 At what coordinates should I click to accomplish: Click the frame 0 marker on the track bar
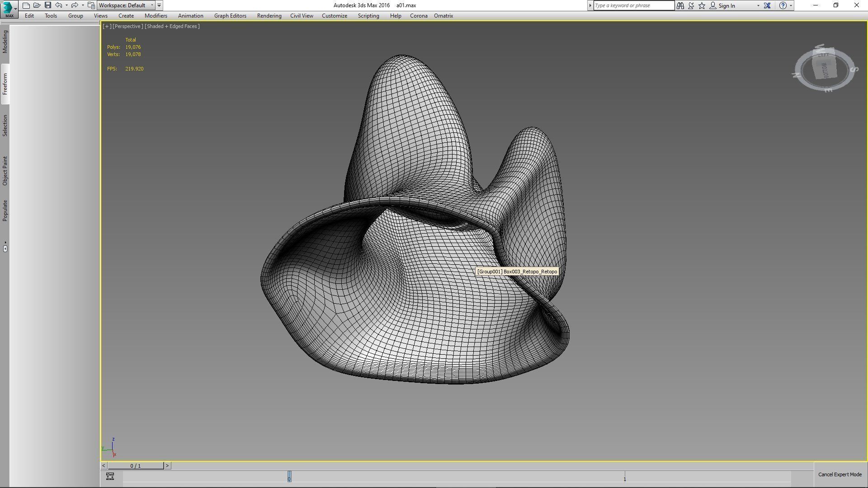tap(289, 477)
